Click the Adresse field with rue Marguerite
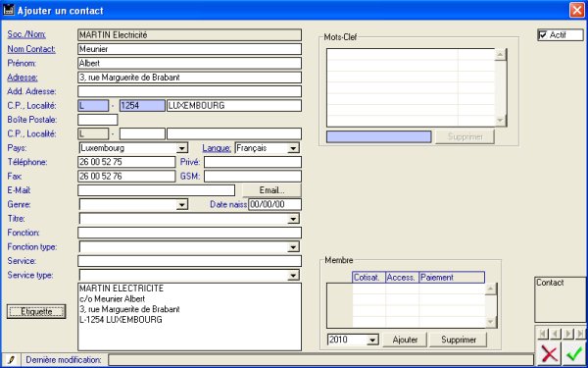The height and width of the screenshot is (368, 588). 190,78
